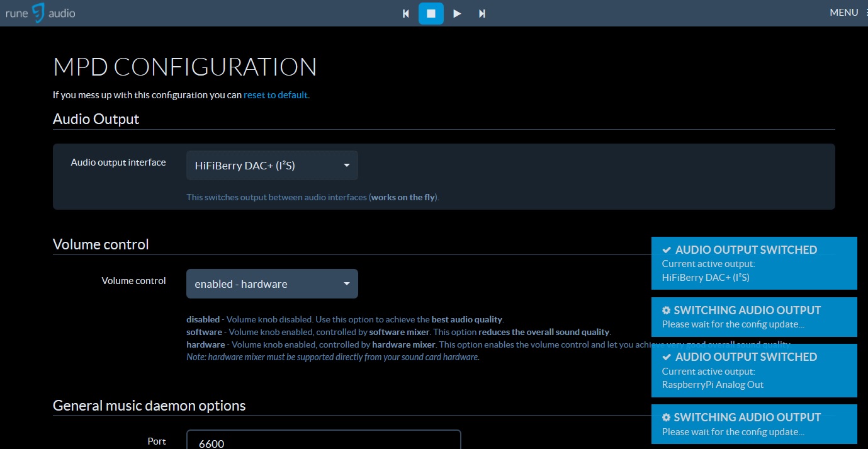This screenshot has width=868, height=449.
Task: Click the Port input field showing 6600
Action: [324, 440]
